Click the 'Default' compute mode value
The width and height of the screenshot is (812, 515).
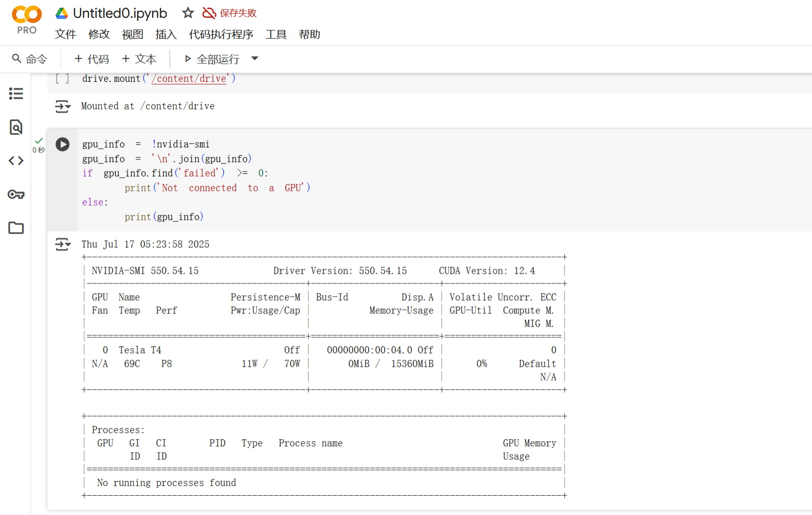click(537, 364)
